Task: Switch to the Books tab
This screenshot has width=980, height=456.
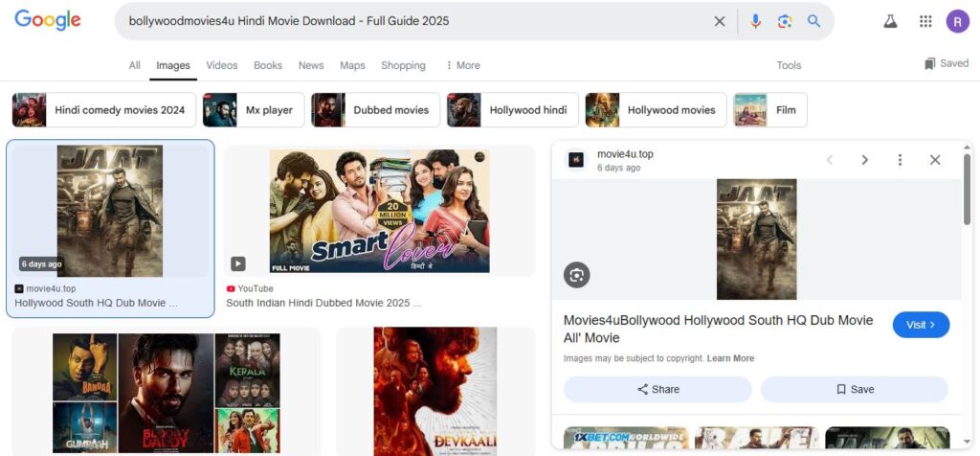Action: click(x=268, y=65)
